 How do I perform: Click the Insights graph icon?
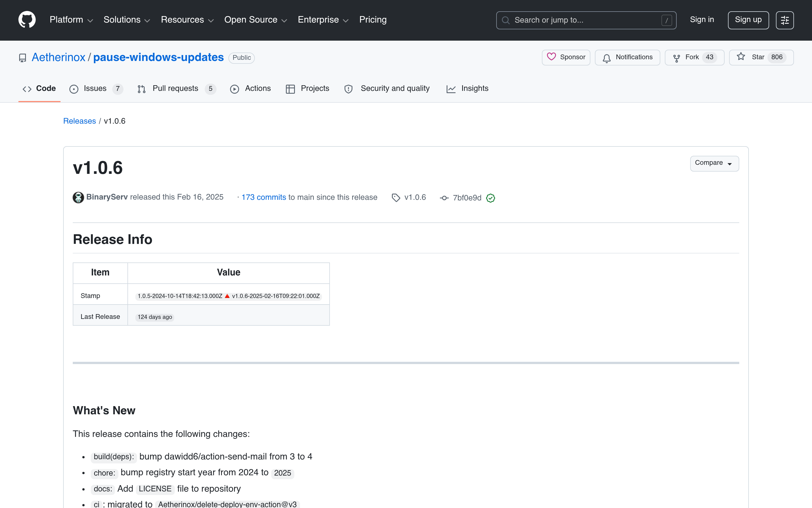pyautogui.click(x=451, y=89)
